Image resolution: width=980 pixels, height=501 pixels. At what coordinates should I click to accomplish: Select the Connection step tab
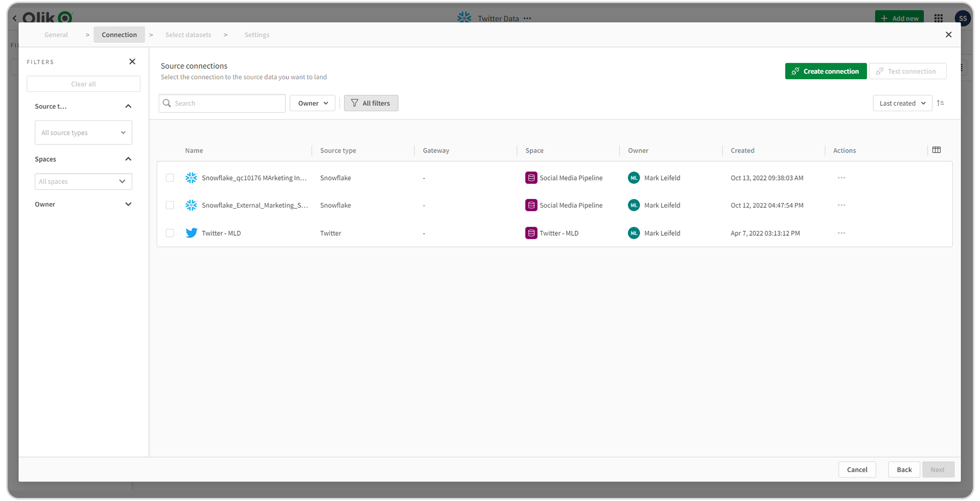tap(119, 35)
